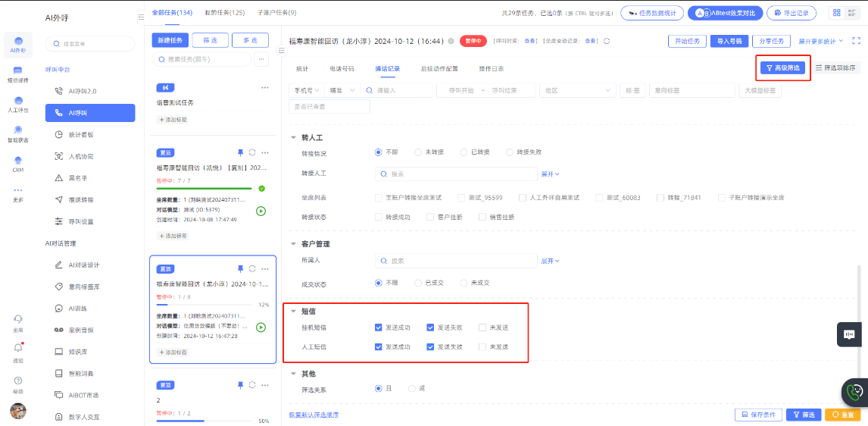Image resolution: width=868 pixels, height=426 pixels.
Task: Open the 短信邮件 module in left rail
Action: 18,74
